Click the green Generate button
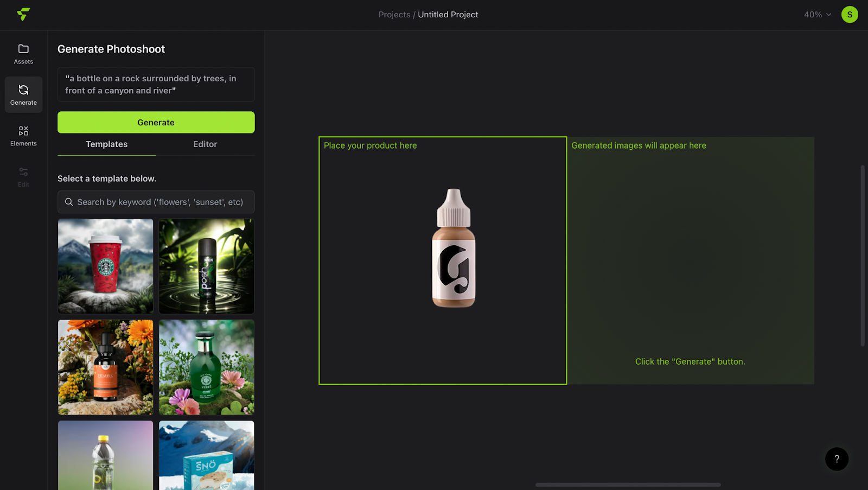 click(x=156, y=123)
